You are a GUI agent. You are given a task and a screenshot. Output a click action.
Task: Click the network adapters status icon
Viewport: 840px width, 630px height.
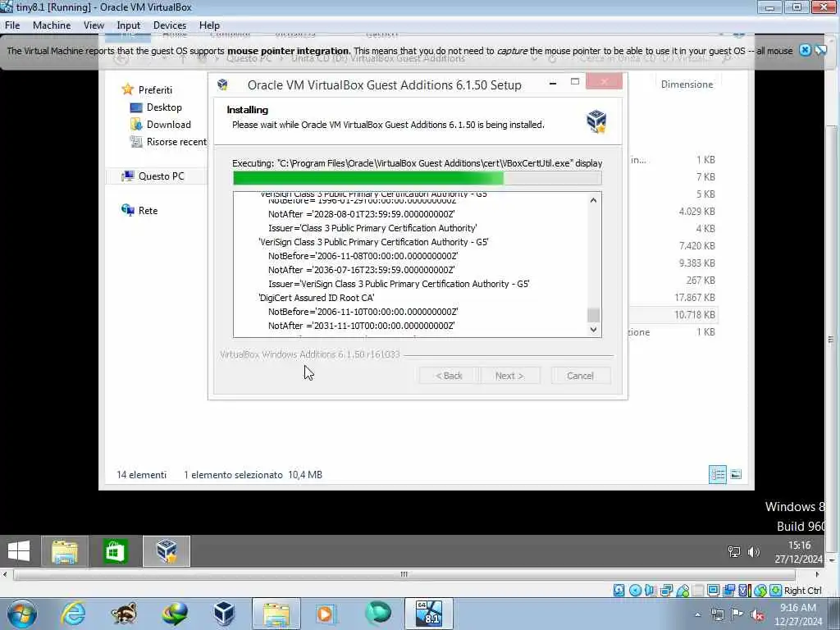[x=666, y=591]
